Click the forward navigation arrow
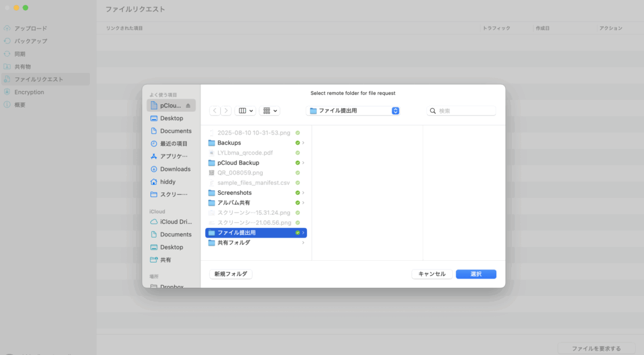644x355 pixels. pyautogui.click(x=226, y=111)
